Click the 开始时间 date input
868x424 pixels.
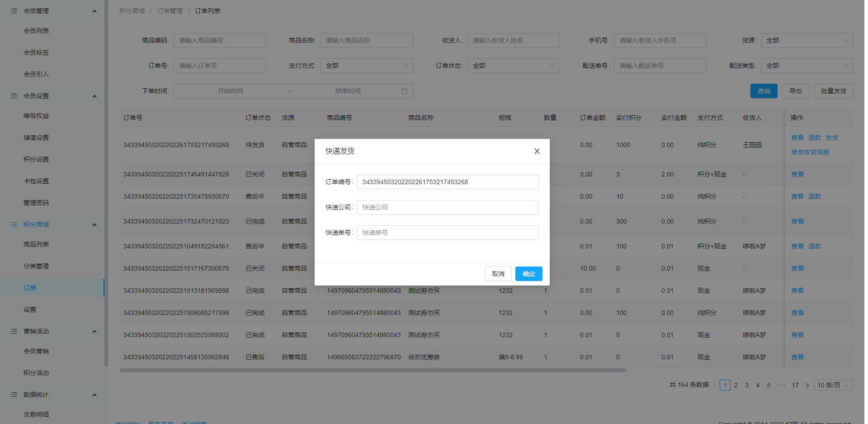pyautogui.click(x=231, y=91)
